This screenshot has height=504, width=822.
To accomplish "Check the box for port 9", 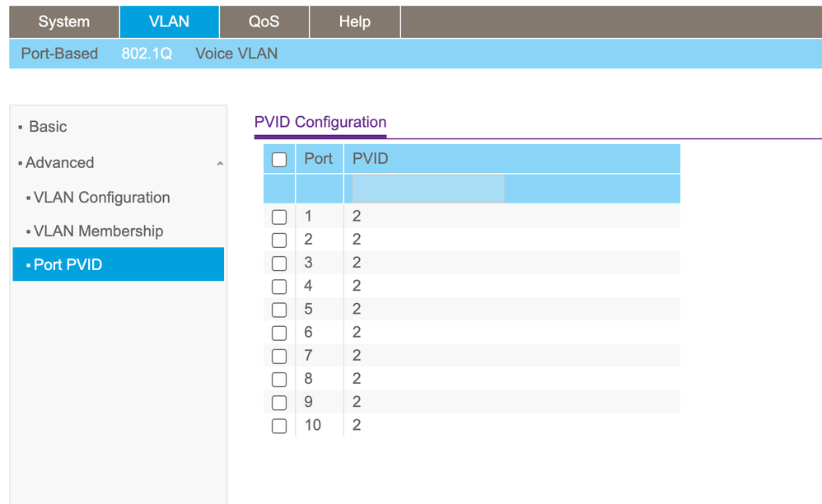I will pyautogui.click(x=279, y=403).
